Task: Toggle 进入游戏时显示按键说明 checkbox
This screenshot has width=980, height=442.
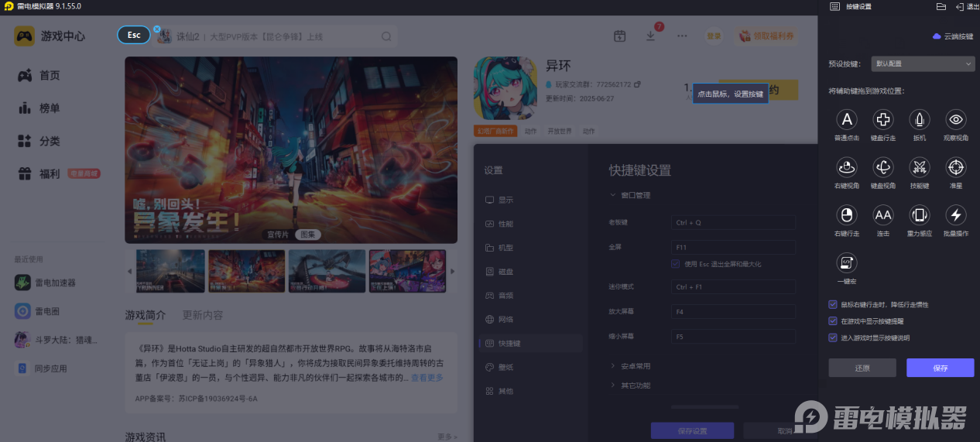Action: coord(833,337)
